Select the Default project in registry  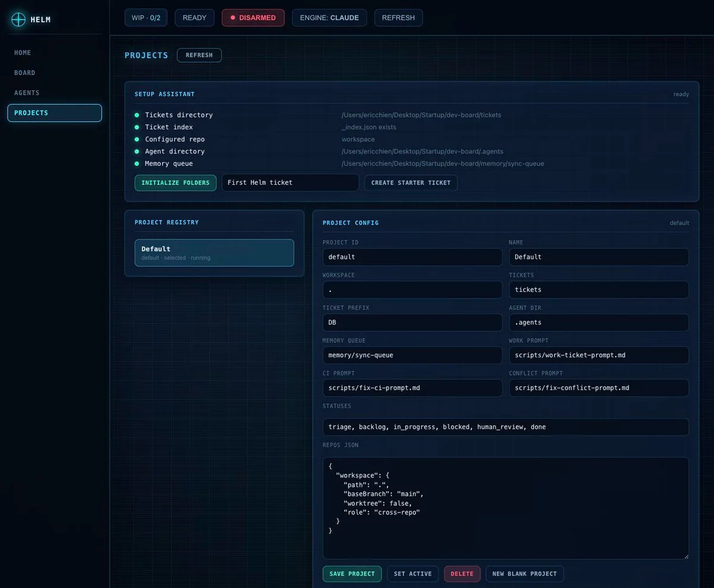pos(214,253)
